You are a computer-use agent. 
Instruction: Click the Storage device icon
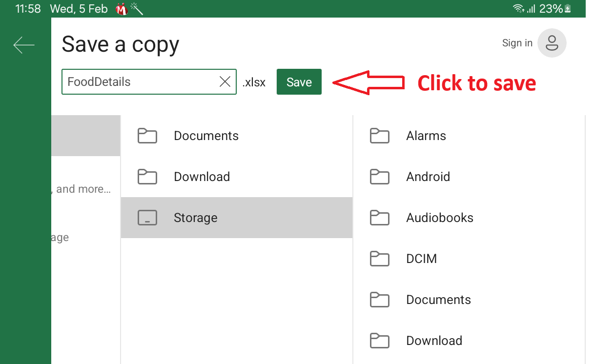tap(147, 218)
